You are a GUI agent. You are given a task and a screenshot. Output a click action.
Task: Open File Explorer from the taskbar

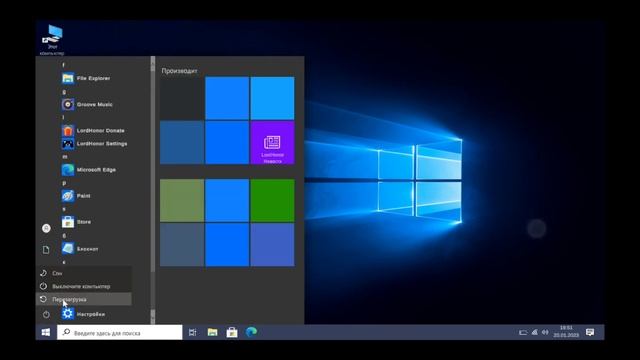pos(212,333)
